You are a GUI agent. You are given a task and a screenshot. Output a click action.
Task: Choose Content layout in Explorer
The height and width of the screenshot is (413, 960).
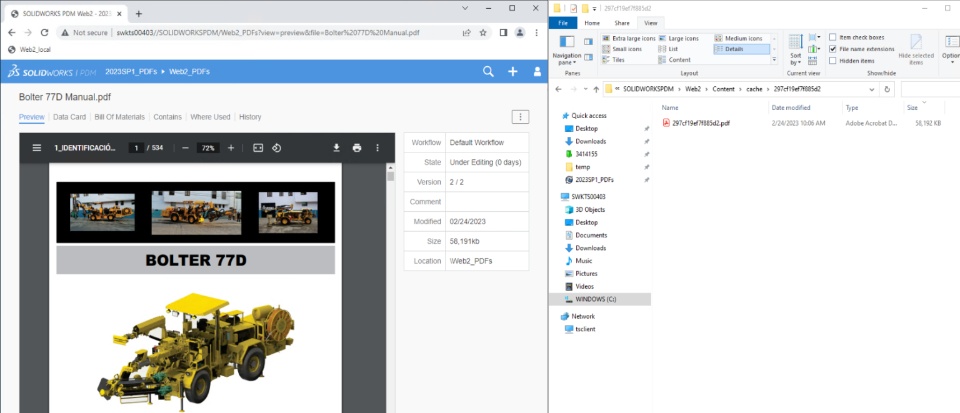675,60
